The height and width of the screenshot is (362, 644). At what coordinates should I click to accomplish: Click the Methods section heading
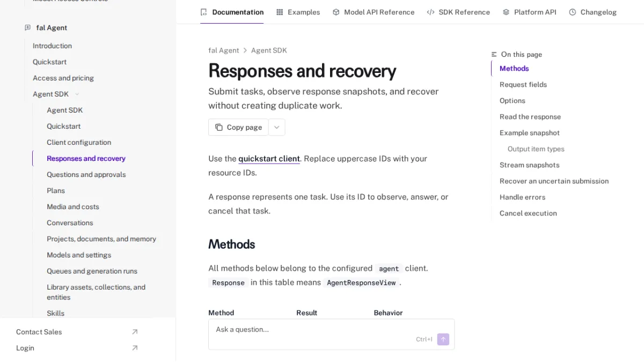tap(231, 245)
